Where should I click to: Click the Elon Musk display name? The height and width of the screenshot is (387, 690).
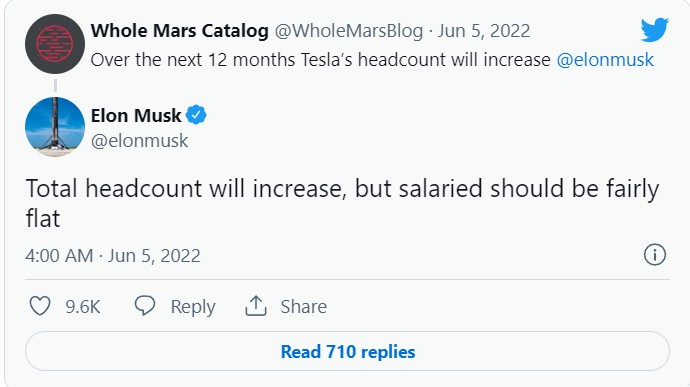(x=136, y=115)
